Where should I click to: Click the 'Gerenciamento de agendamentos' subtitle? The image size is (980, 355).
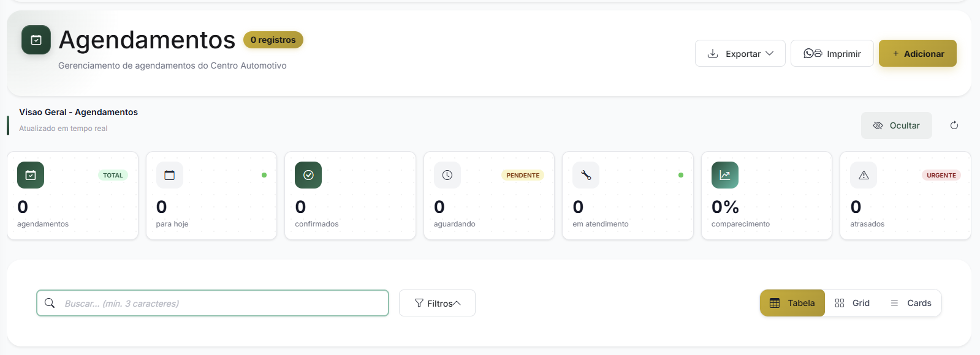click(x=172, y=65)
